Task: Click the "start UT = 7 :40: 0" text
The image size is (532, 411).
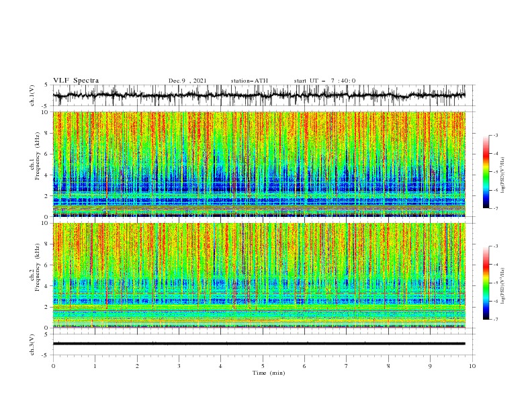Action: tap(324, 81)
